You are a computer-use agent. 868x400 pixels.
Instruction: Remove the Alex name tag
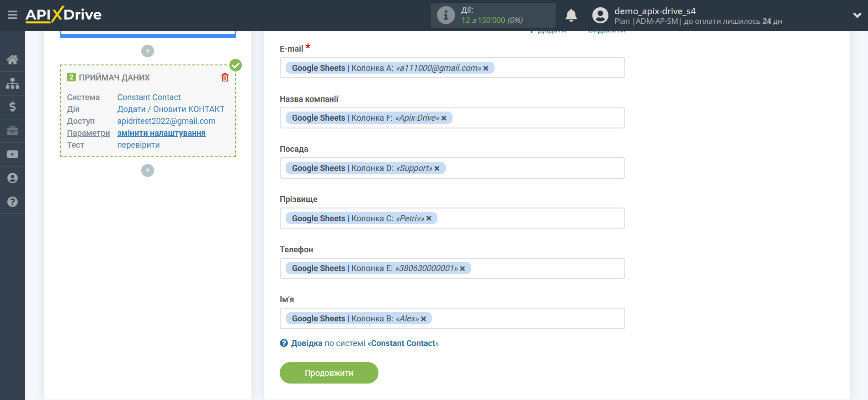pyautogui.click(x=424, y=319)
